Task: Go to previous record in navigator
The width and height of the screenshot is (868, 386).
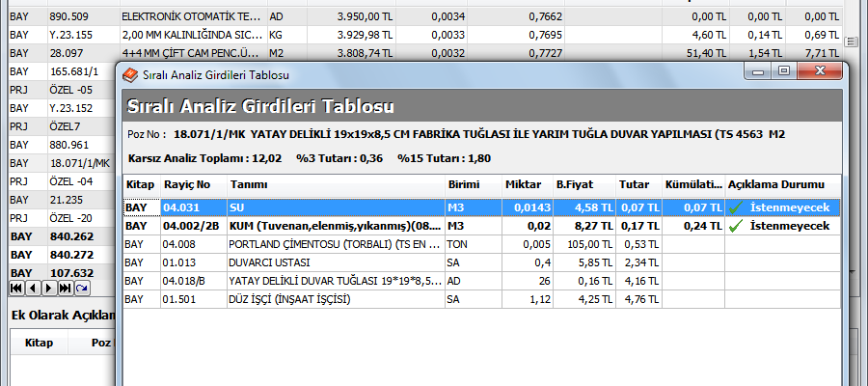Action: point(33,288)
